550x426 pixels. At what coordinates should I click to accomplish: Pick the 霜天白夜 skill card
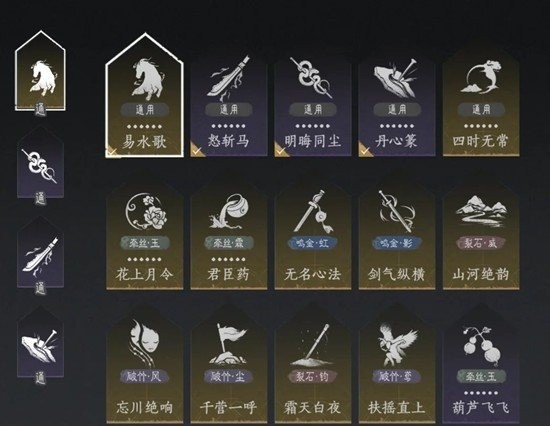(313, 367)
